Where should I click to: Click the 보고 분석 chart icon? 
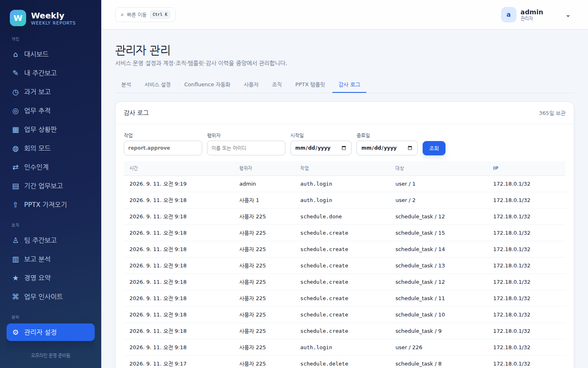[x=16, y=259]
